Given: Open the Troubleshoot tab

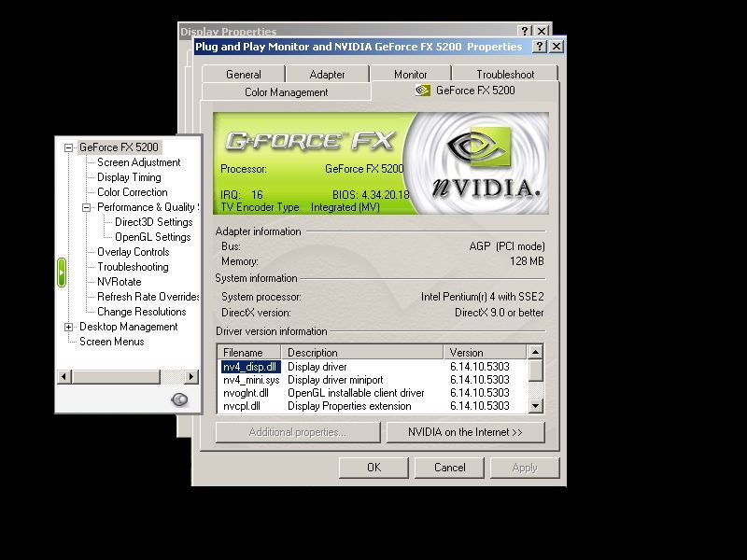Looking at the screenshot, I should point(505,75).
